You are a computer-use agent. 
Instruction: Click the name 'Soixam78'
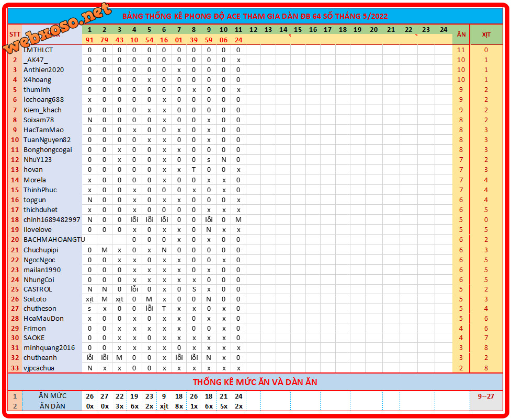click(39, 120)
